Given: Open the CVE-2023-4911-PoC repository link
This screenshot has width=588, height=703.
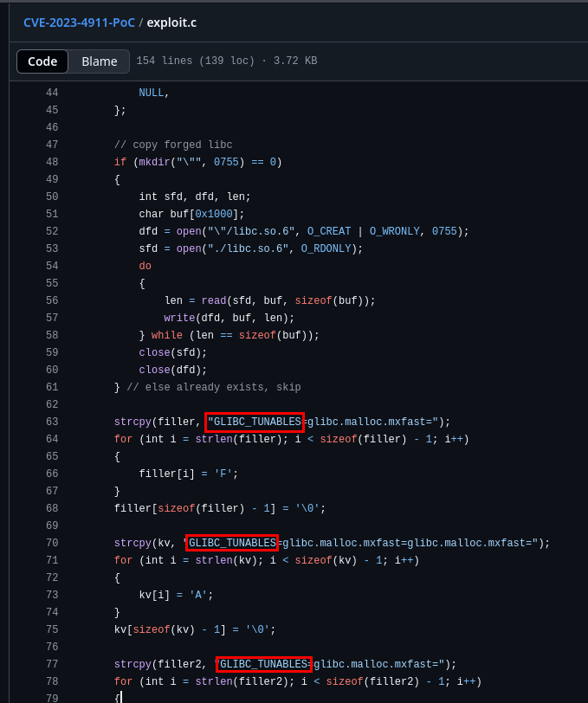Looking at the screenshot, I should (x=80, y=23).
